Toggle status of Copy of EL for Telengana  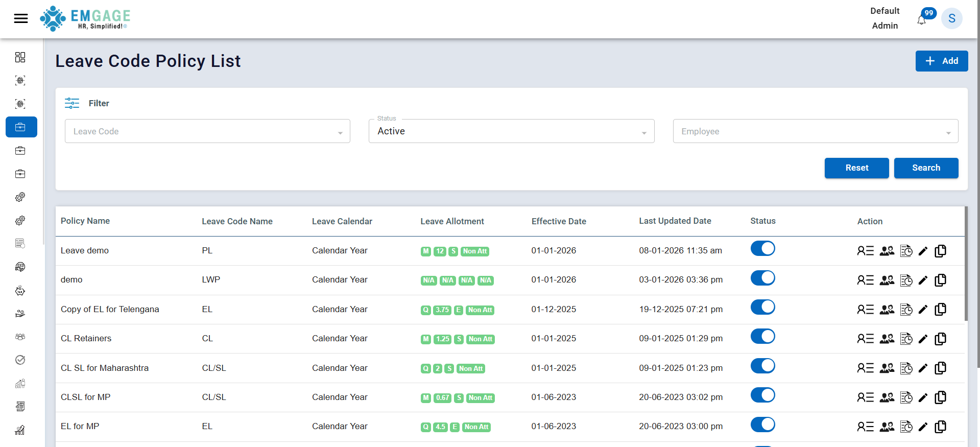[762, 308]
